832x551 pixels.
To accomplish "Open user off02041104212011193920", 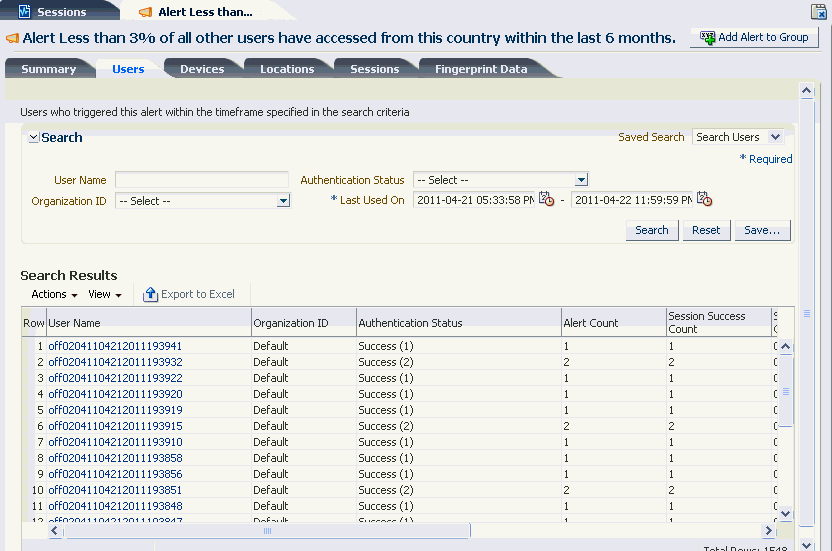I will pos(115,394).
